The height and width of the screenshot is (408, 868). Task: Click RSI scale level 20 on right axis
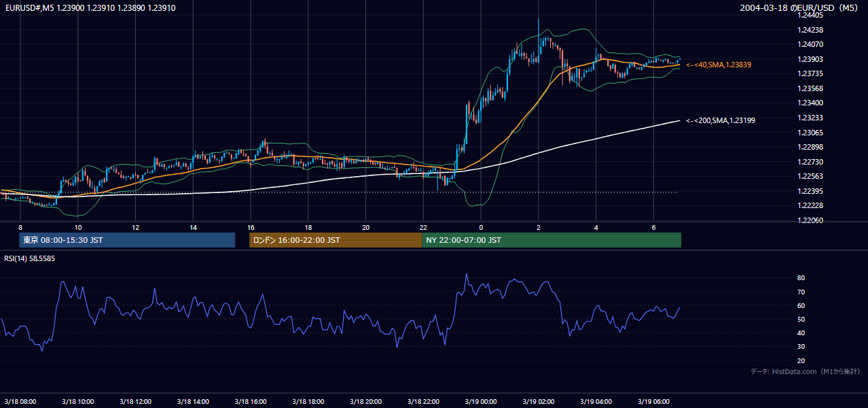point(801,360)
